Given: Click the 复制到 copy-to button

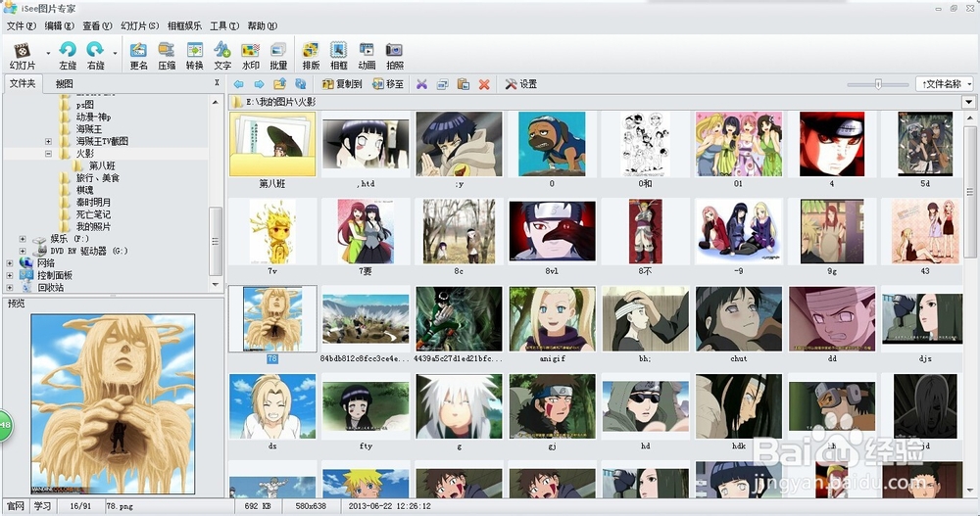Looking at the screenshot, I should pyautogui.click(x=341, y=83).
